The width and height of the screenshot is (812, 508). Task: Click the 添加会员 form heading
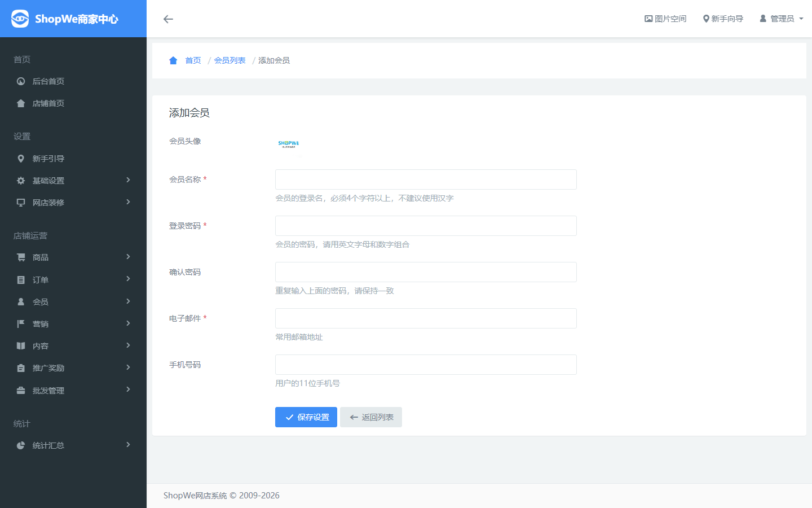tap(189, 113)
